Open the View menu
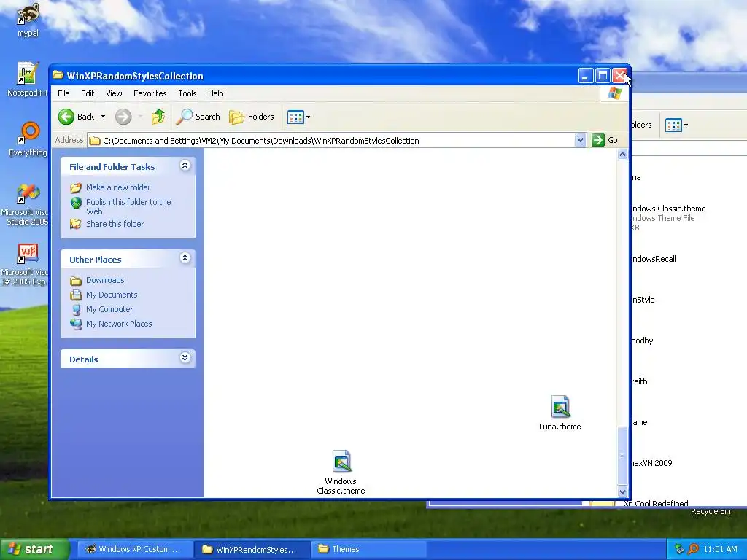This screenshot has width=747, height=560. [x=114, y=93]
